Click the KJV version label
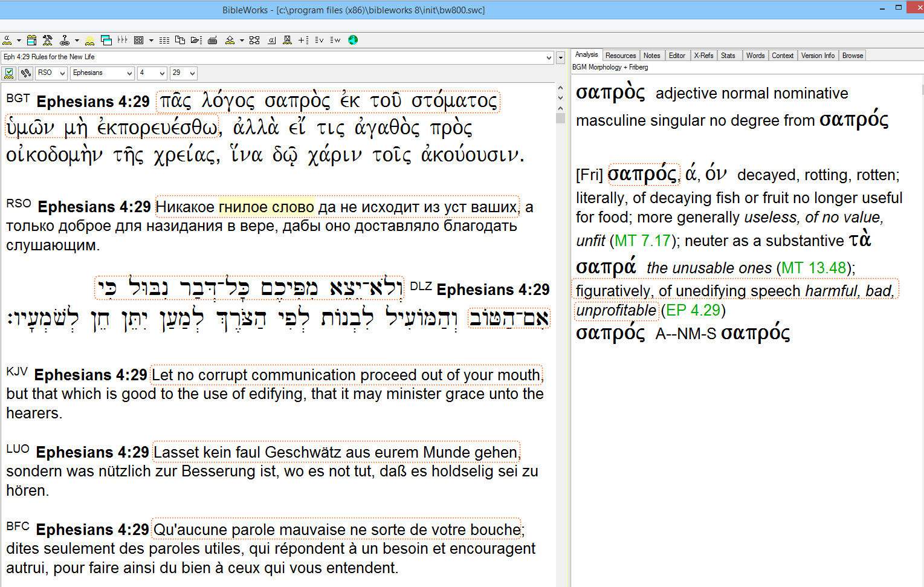Screen dimensions: 924x587 tap(17, 371)
